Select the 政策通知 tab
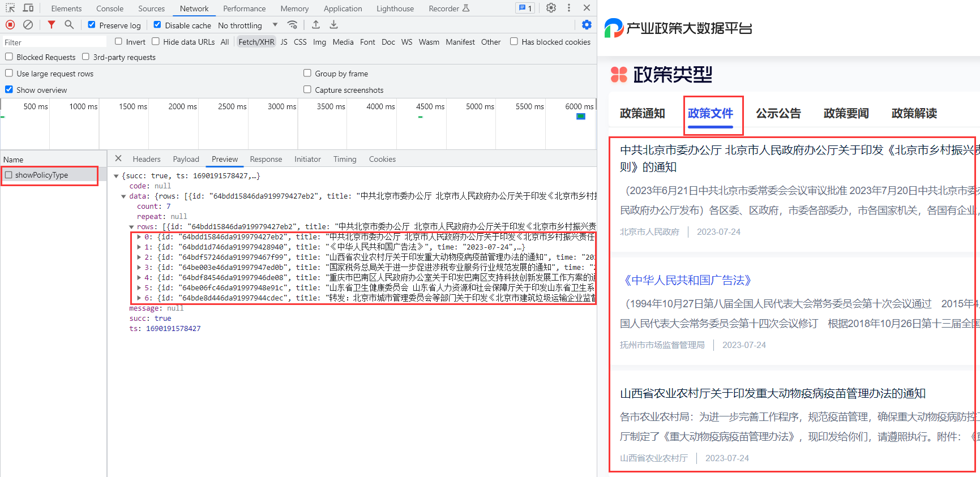This screenshot has width=980, height=477. tap(642, 113)
